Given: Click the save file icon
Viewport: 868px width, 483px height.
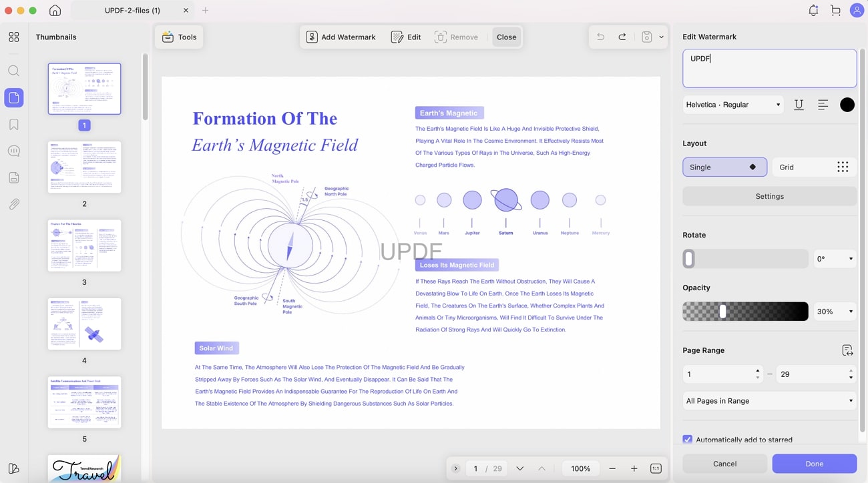Looking at the screenshot, I should (646, 37).
